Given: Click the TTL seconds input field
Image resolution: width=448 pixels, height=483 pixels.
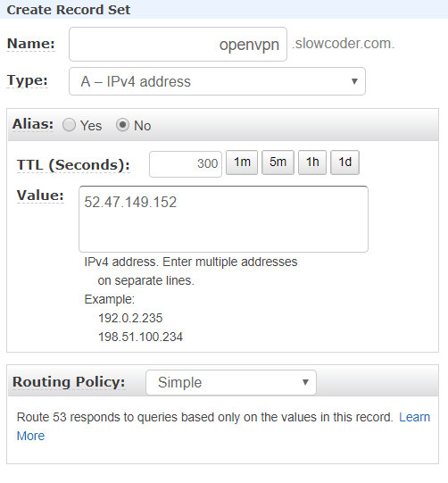Looking at the screenshot, I should (186, 164).
